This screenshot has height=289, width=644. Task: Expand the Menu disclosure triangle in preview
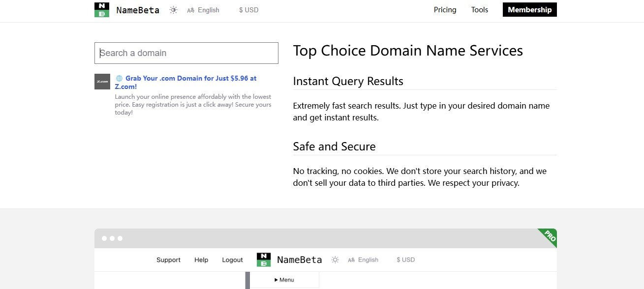point(276,280)
